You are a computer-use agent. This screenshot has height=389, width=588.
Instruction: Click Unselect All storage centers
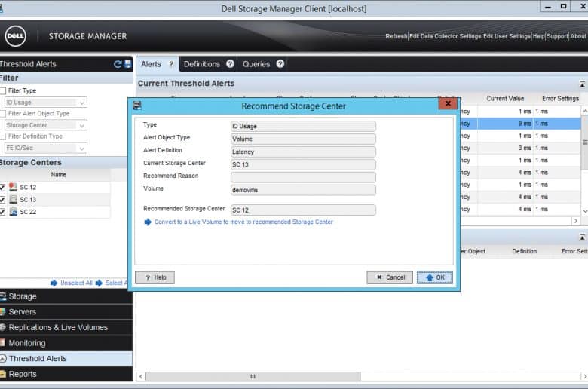(76, 283)
